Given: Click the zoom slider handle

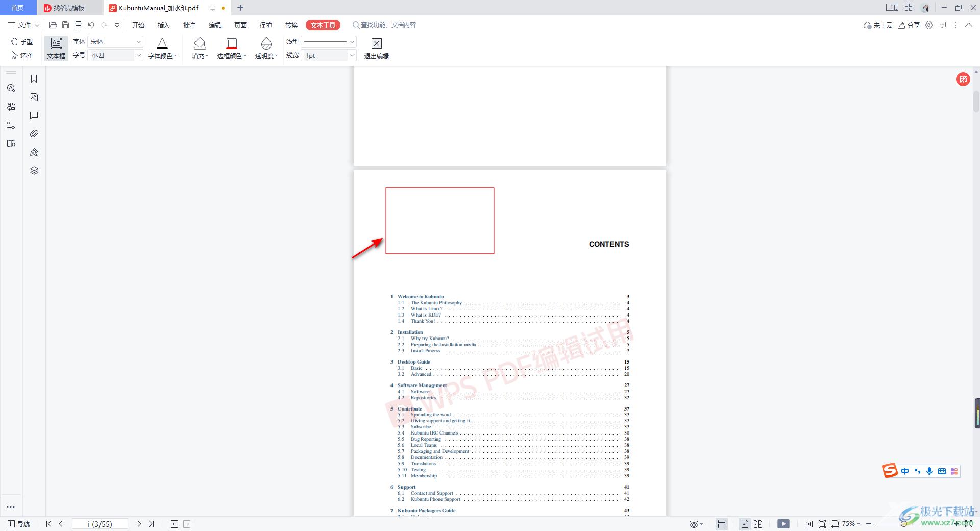Looking at the screenshot, I should [903, 524].
